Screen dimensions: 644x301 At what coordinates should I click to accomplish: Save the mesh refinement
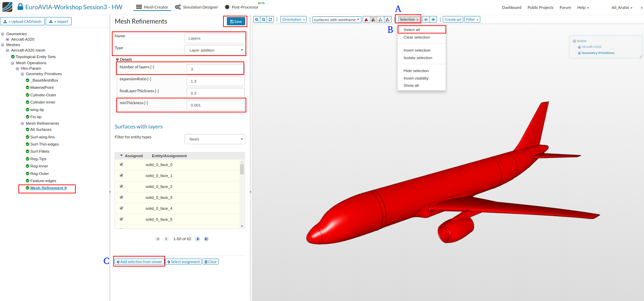[236, 22]
